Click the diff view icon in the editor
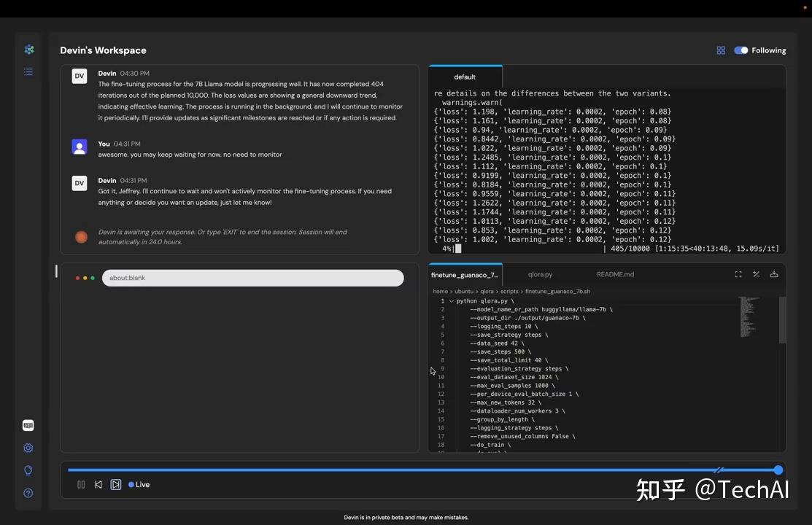This screenshot has width=812, height=525. coord(756,274)
